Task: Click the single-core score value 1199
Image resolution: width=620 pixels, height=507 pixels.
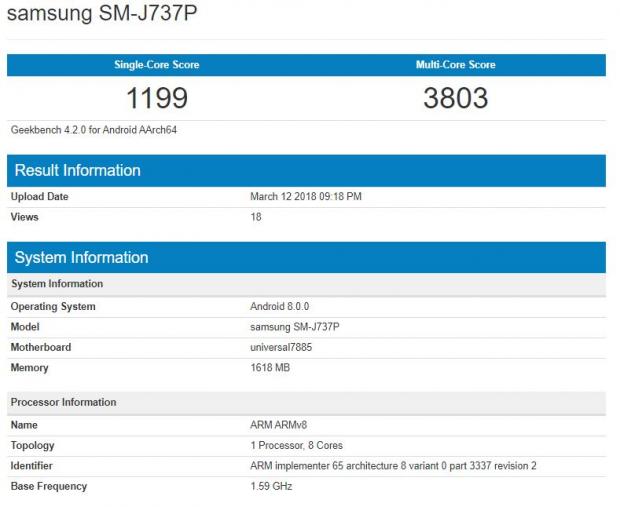Action: pyautogui.click(x=156, y=98)
